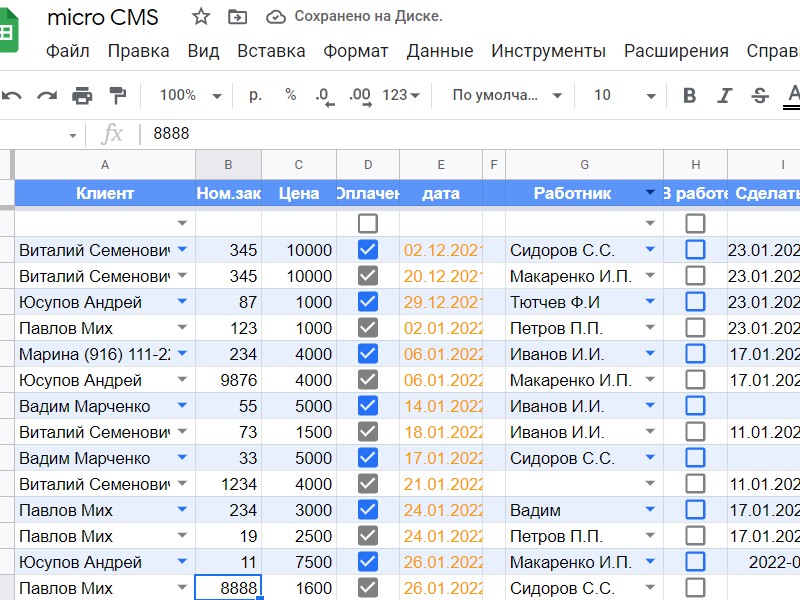
Task: Click the formula bar with 8888
Action: coord(469,134)
